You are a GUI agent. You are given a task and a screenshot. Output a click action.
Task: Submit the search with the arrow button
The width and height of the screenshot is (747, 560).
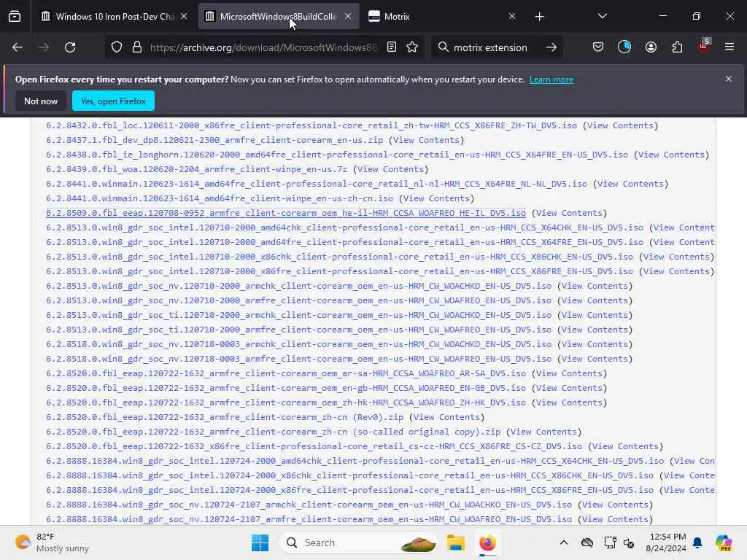pos(551,47)
